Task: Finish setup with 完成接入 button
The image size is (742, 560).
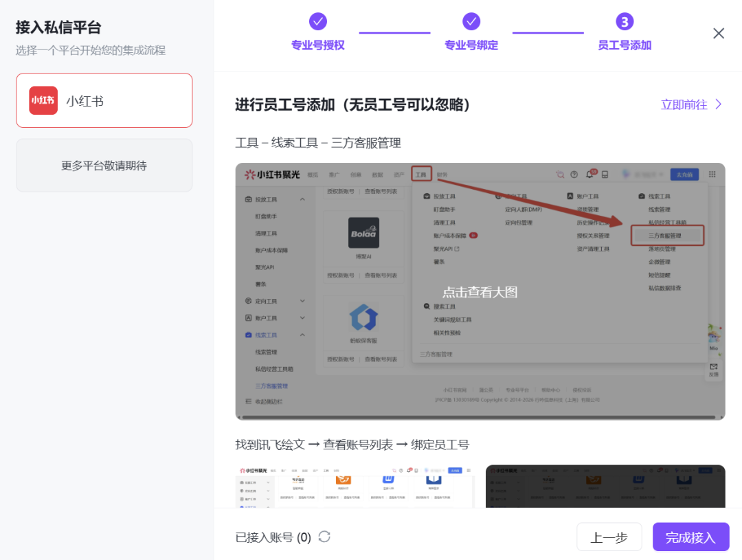Action: pyautogui.click(x=690, y=537)
